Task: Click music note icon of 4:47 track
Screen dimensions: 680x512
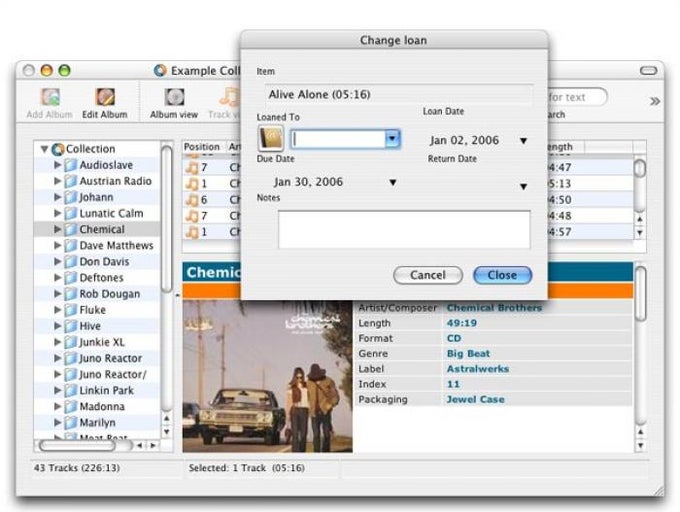Action: (191, 168)
